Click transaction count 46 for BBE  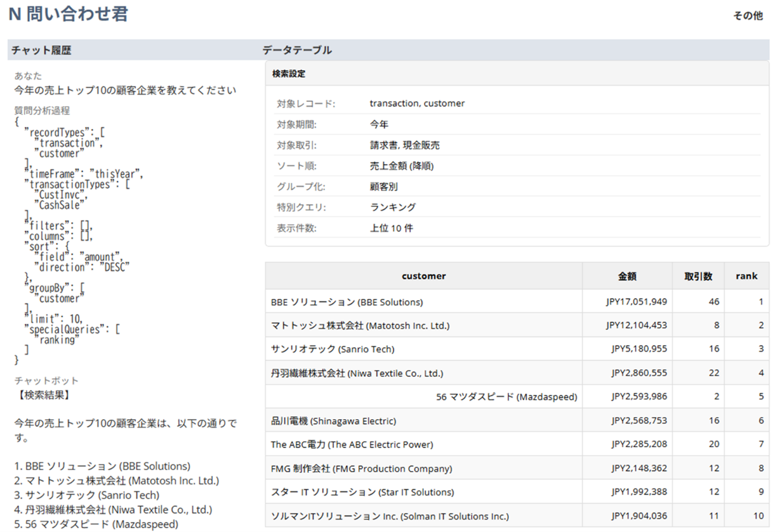click(714, 302)
